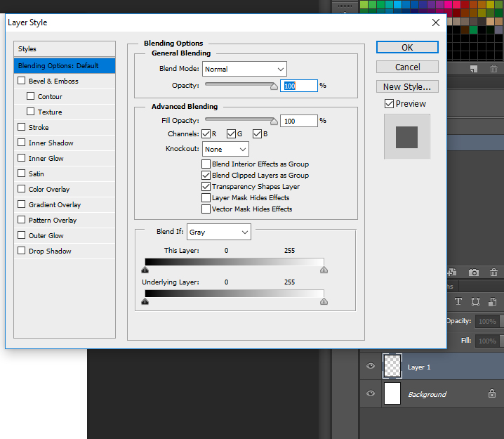
Task: Click the panel grip handle above swatches
Action: pyautogui.click(x=345, y=6)
